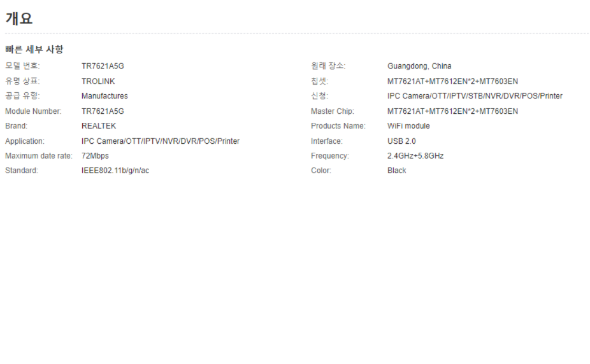This screenshot has height=364, width=590.
Task: Select MT7621AT value beside Master Chip
Action: tap(452, 111)
